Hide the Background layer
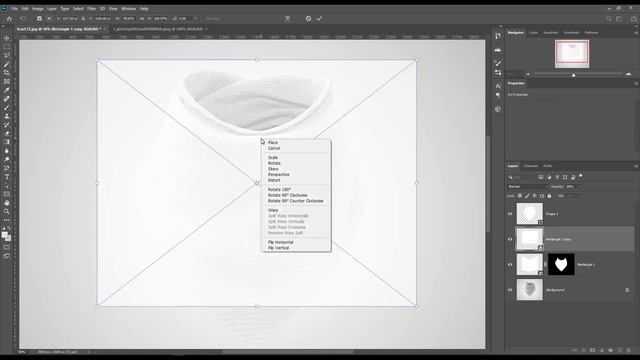The height and width of the screenshot is (360, 640). tap(510, 290)
